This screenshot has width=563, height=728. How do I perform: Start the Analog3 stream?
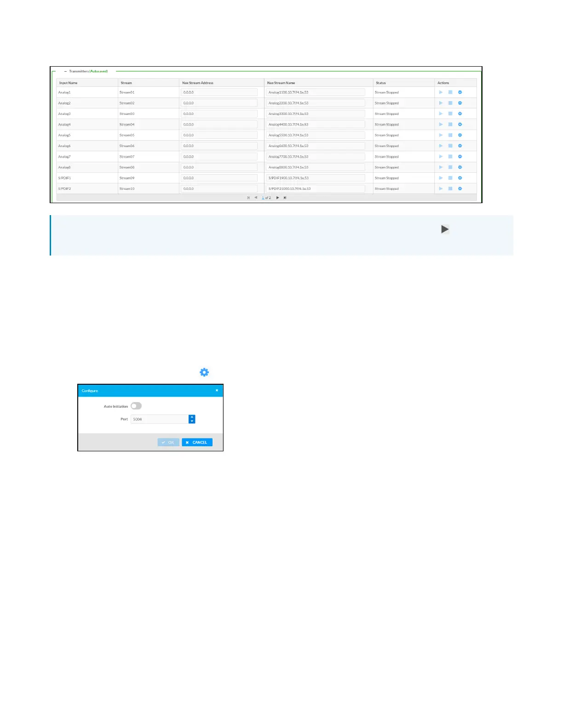pos(441,114)
